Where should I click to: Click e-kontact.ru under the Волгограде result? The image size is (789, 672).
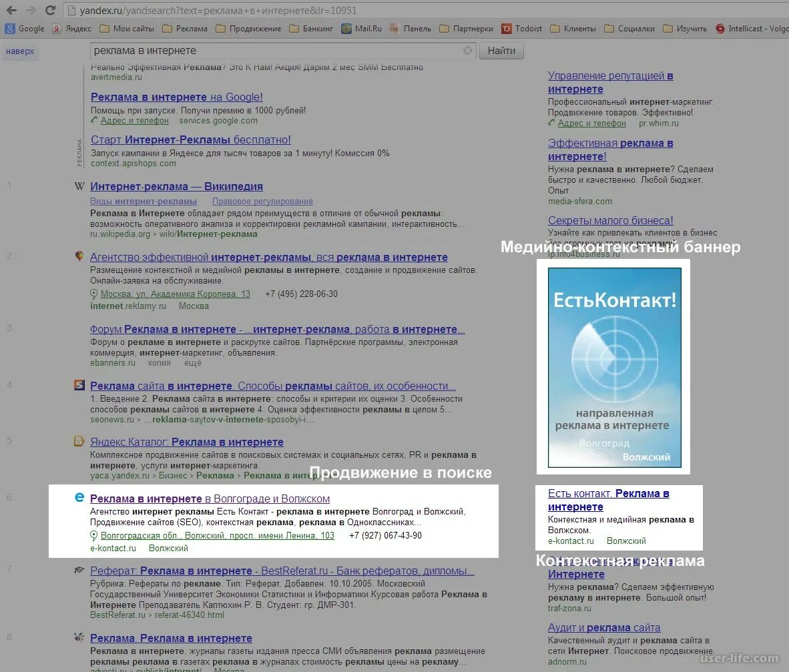coord(113,549)
